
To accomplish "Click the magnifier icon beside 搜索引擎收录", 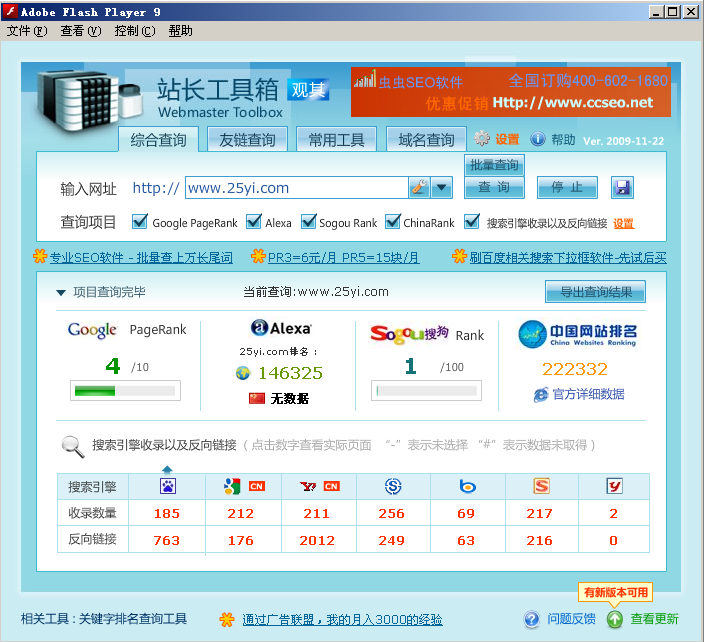I will [x=72, y=447].
